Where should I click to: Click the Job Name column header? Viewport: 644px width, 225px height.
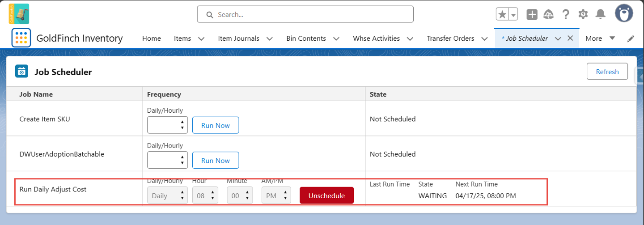coord(36,94)
